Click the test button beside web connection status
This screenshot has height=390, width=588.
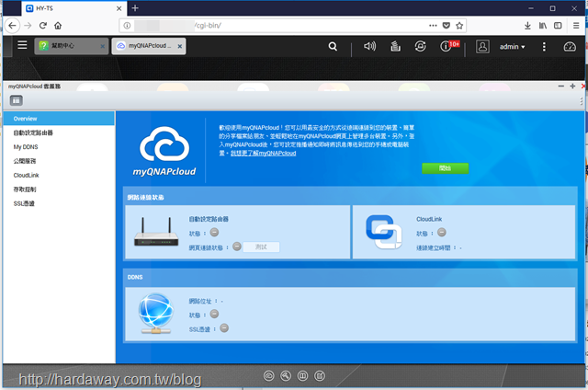(x=261, y=247)
